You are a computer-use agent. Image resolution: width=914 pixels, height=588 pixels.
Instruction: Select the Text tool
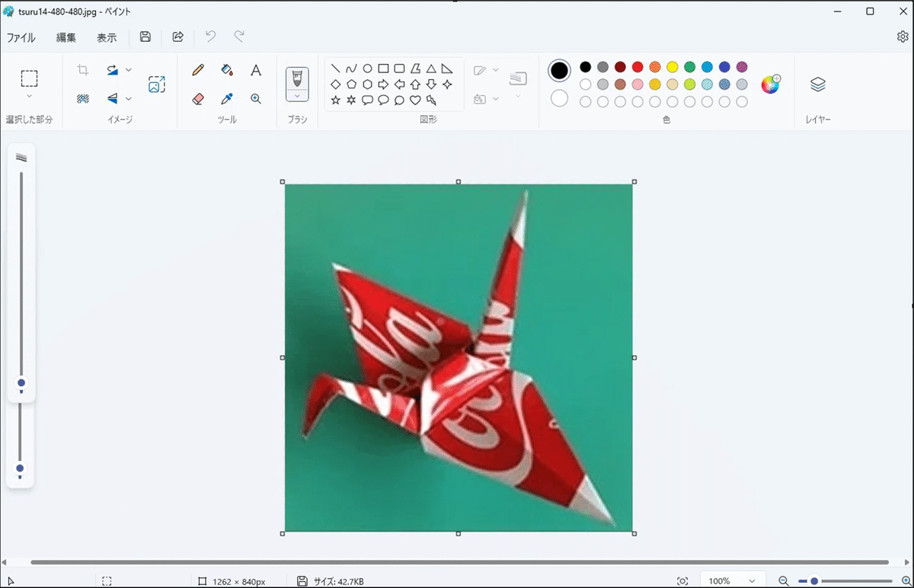click(x=256, y=70)
